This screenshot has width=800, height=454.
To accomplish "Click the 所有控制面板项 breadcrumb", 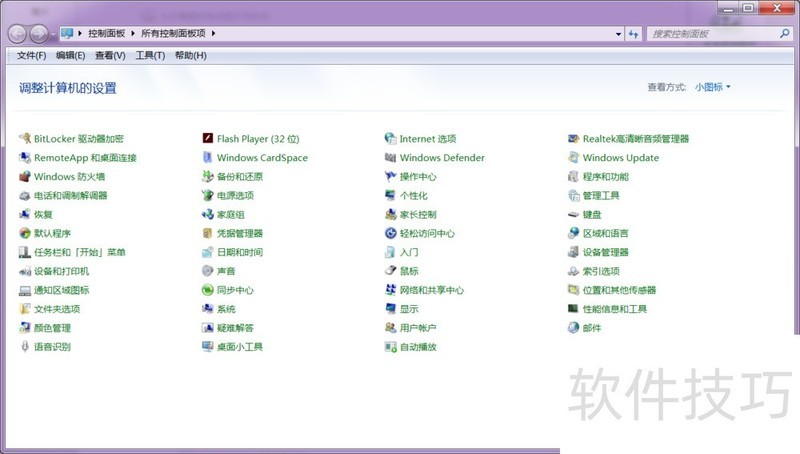I will coord(173,33).
